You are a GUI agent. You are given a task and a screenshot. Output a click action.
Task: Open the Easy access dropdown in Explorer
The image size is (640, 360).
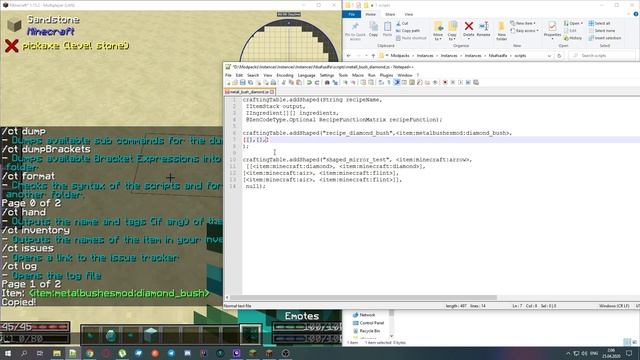tap(524, 31)
